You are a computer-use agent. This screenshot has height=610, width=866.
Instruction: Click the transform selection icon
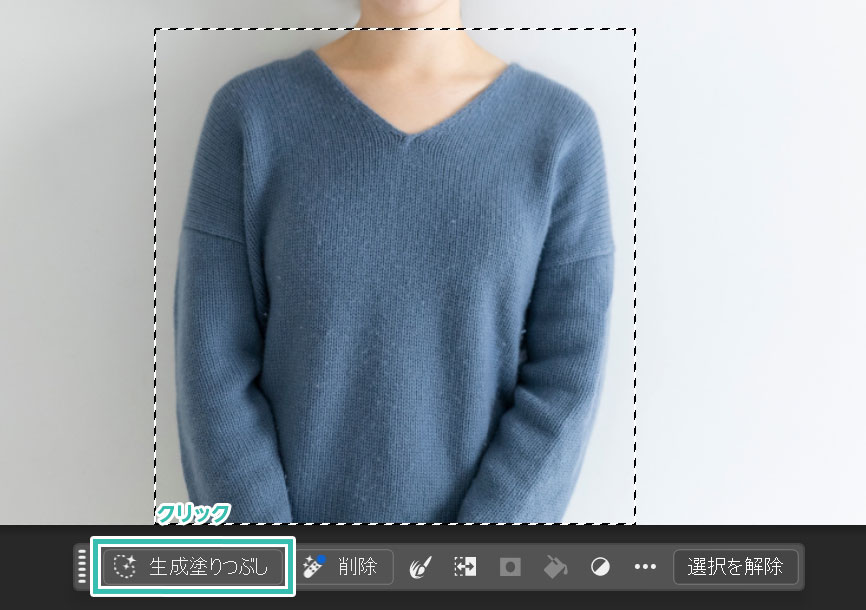[x=465, y=567]
